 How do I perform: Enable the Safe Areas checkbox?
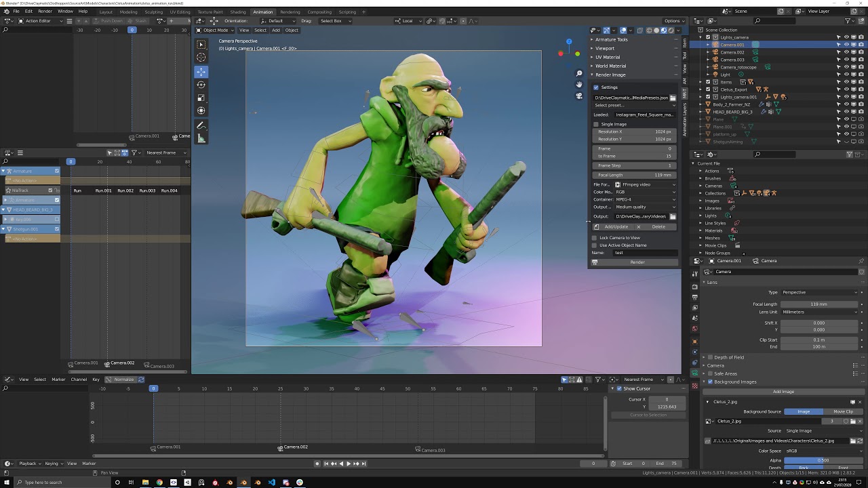(x=710, y=373)
